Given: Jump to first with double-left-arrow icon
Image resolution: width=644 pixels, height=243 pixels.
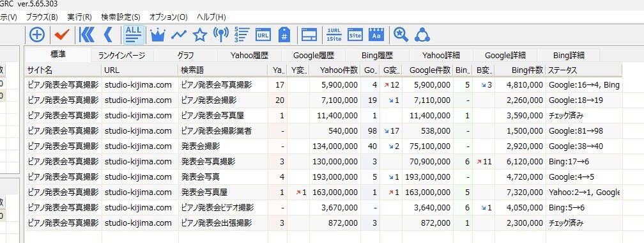Looking at the screenshot, I should pyautogui.click(x=87, y=35).
